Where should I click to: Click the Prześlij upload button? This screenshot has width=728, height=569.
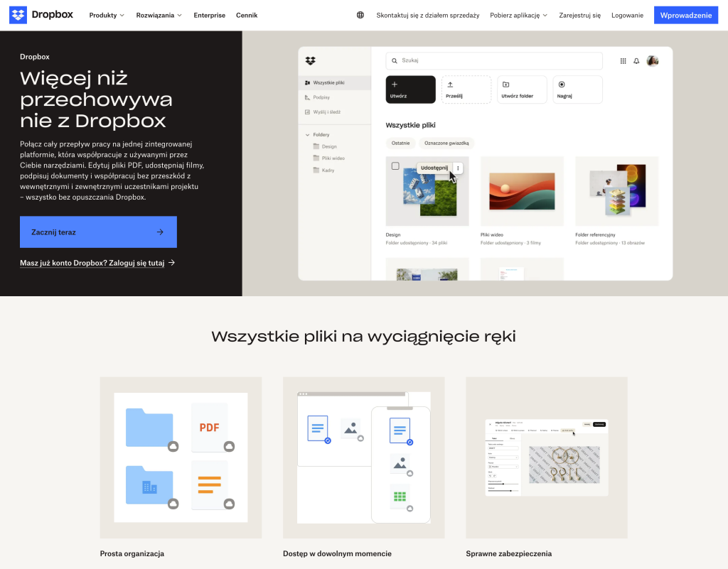466,90
